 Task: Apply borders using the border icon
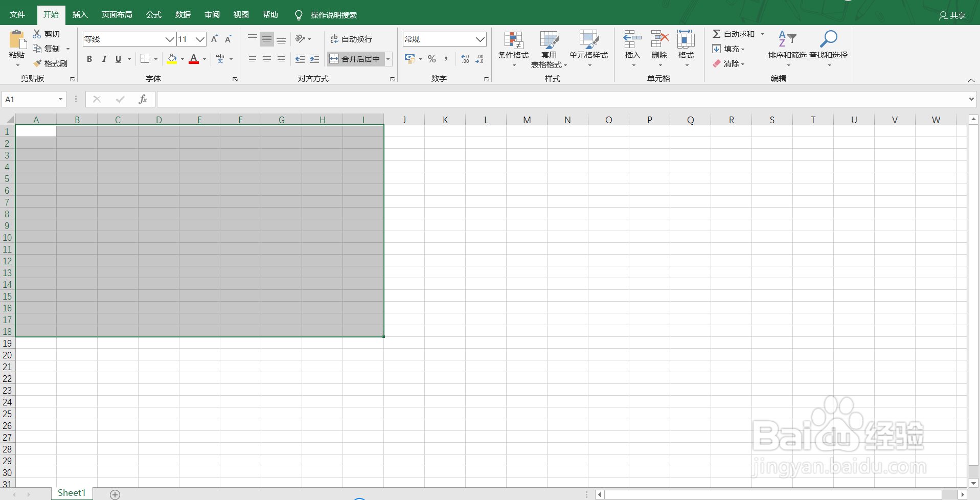point(145,59)
